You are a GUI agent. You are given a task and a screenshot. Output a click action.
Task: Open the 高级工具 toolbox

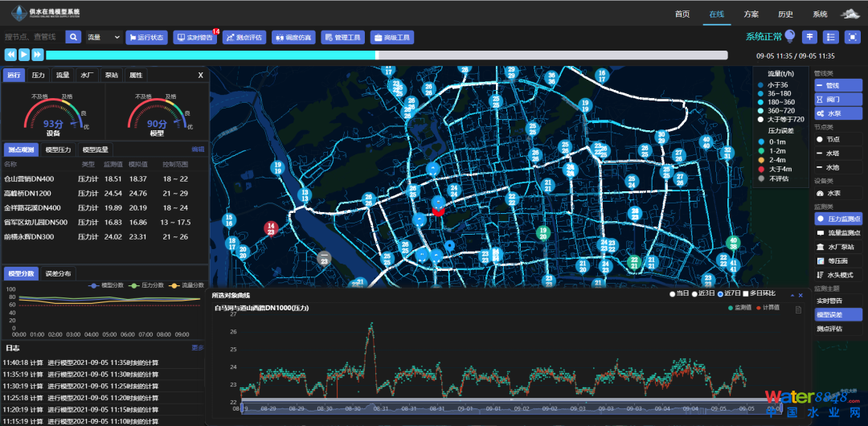(x=391, y=37)
